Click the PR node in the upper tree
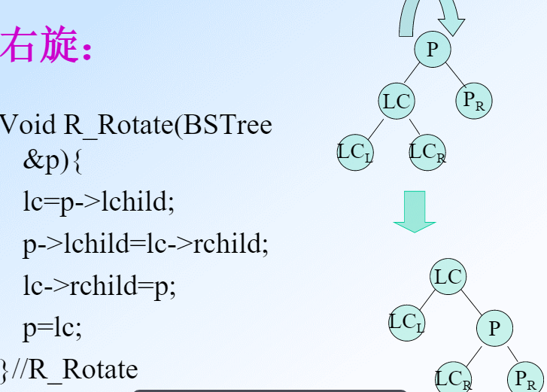The image size is (547, 392). [x=474, y=101]
